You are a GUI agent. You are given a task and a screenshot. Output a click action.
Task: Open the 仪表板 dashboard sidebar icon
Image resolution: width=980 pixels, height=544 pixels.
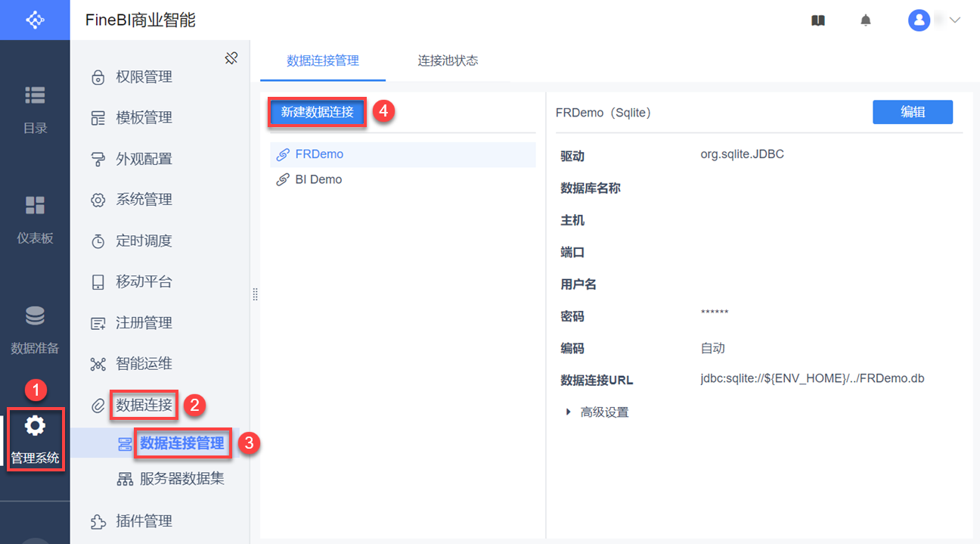[35, 205]
